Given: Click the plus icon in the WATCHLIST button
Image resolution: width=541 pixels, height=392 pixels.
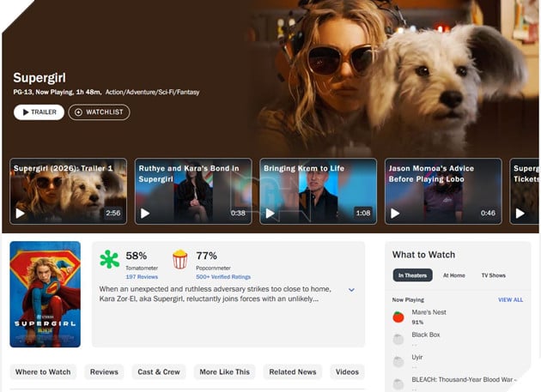Looking at the screenshot, I should pos(78,112).
